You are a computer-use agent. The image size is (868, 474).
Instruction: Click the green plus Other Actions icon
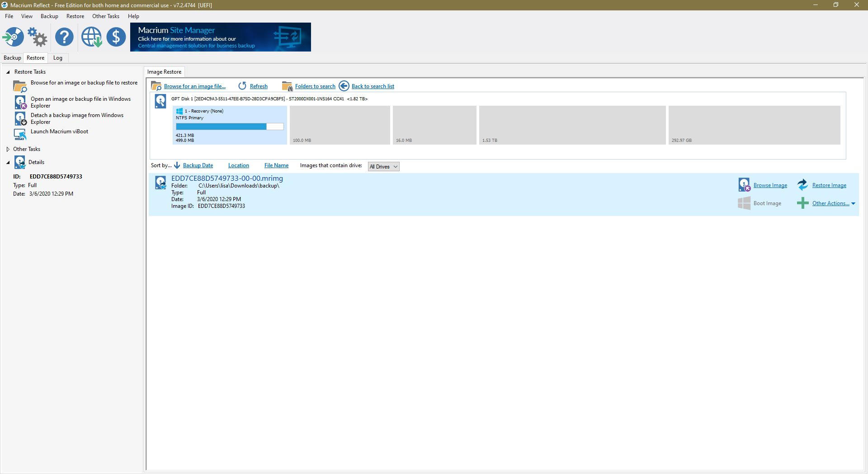[x=803, y=203]
